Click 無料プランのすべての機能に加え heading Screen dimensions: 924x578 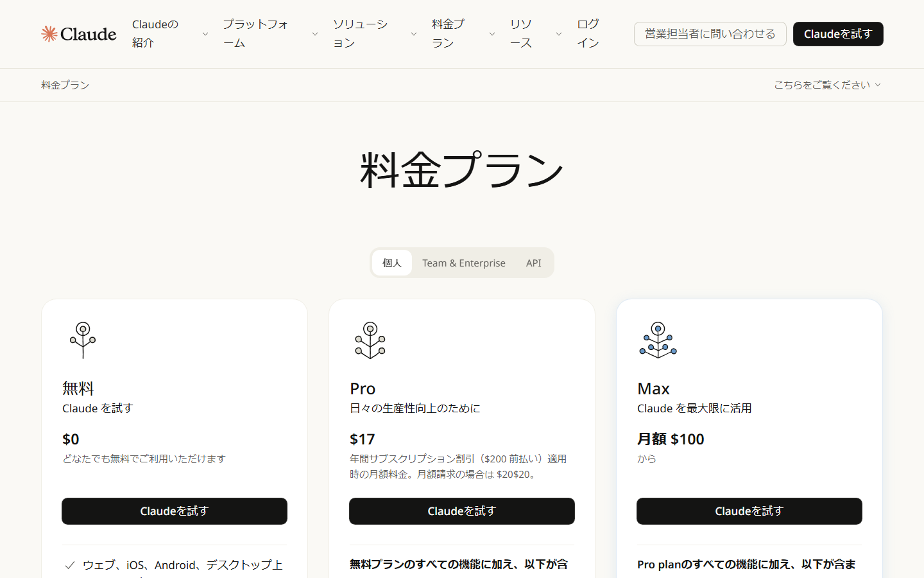click(x=459, y=564)
